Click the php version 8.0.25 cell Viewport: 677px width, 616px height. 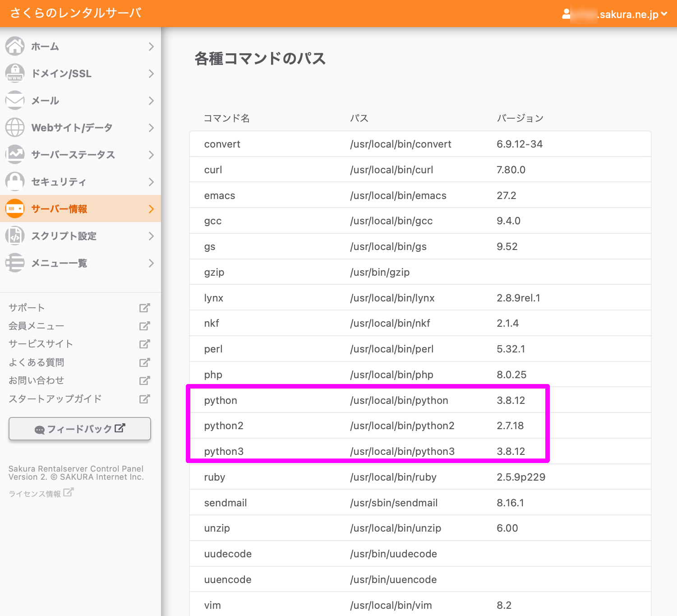511,375
